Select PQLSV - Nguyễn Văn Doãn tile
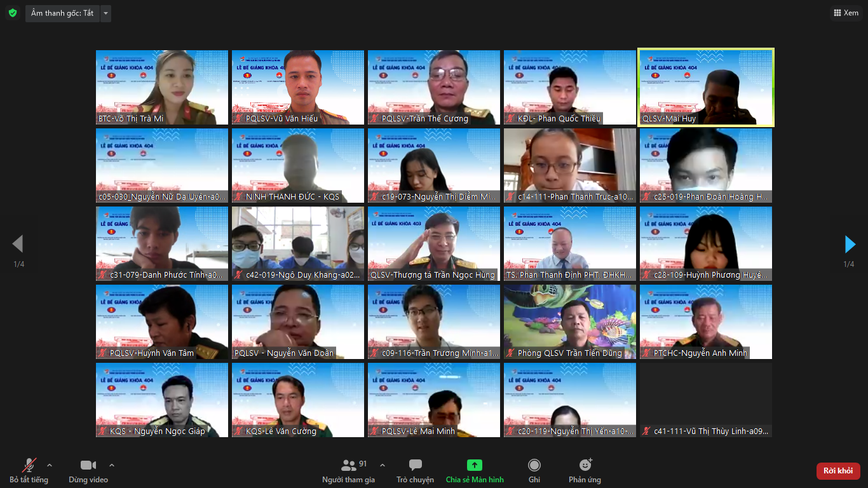The height and width of the screenshot is (488, 868). click(x=298, y=322)
